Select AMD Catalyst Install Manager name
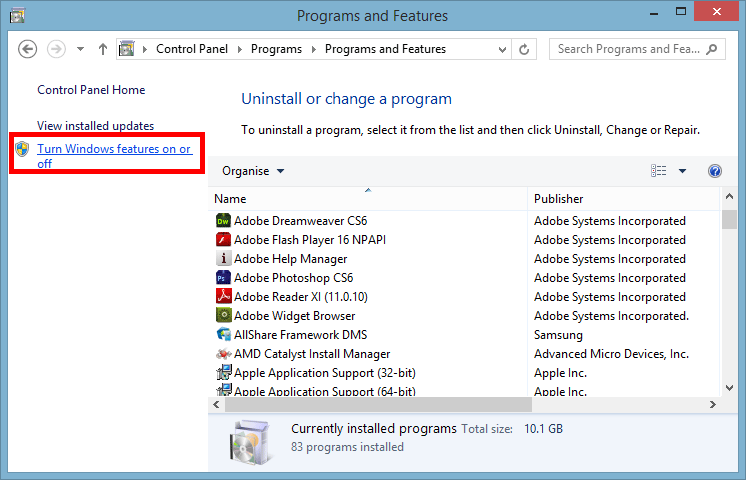Screen dimensions: 746x480 pos(312,354)
